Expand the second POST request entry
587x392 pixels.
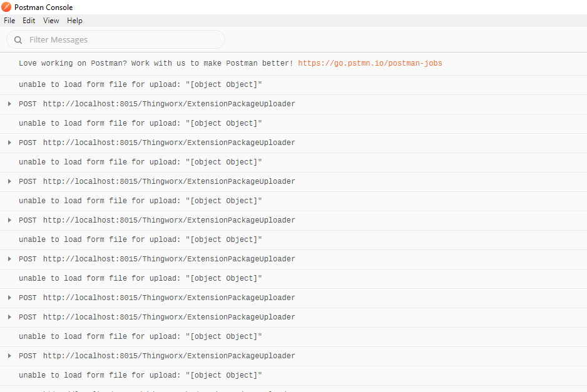9,143
